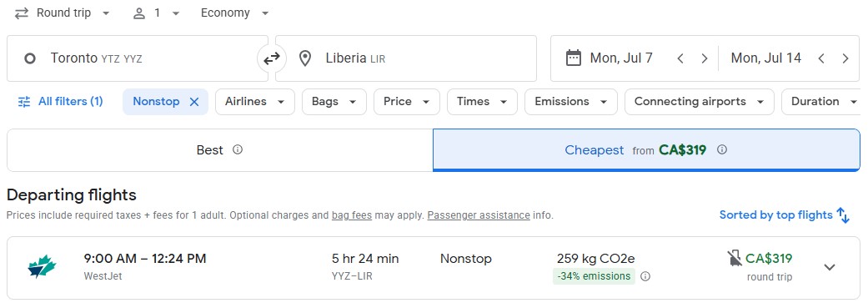Open the All filters panel
The width and height of the screenshot is (868, 308).
pos(60,102)
